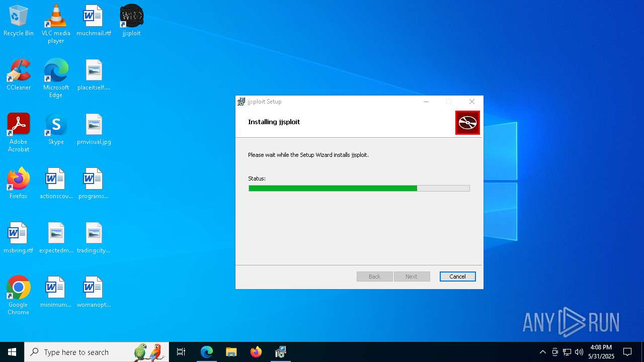Select the tradingcity image file
Screen dimensions: 644x362
(94, 238)
